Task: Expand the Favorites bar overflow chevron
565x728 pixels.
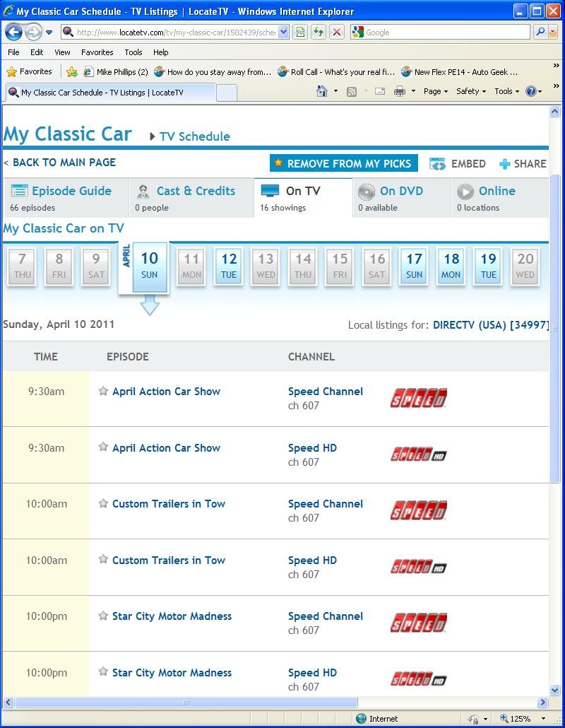Action: (556, 66)
